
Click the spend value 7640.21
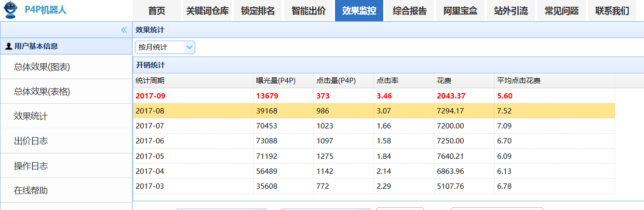click(x=451, y=155)
